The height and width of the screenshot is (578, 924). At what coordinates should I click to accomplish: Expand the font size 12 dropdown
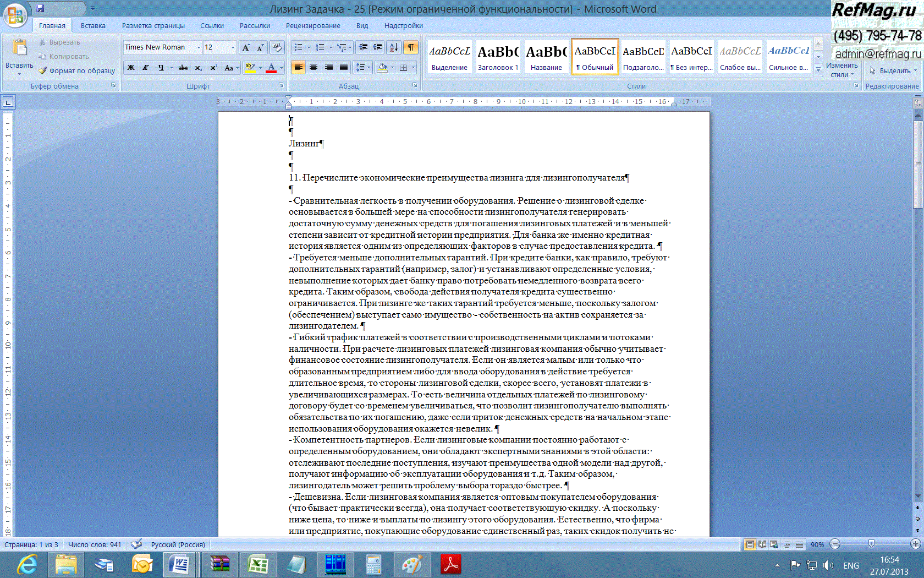(233, 47)
